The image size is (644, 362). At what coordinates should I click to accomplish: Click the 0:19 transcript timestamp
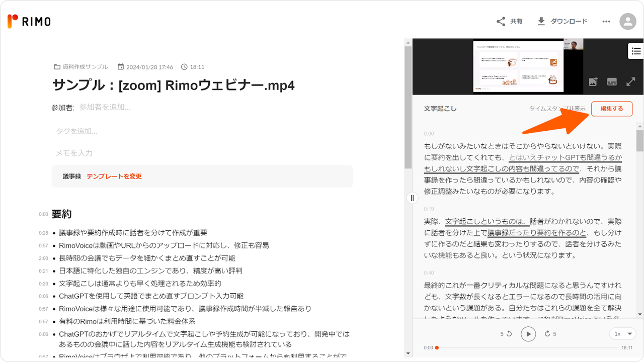click(x=429, y=209)
